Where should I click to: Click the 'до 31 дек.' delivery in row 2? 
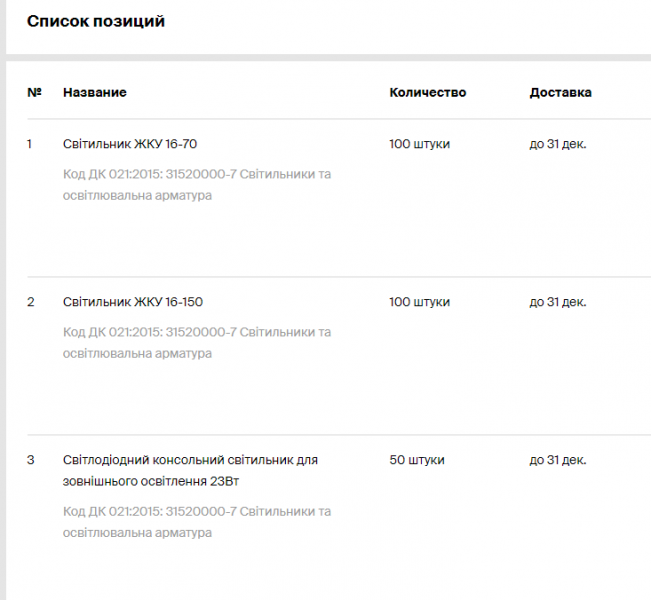point(558,302)
